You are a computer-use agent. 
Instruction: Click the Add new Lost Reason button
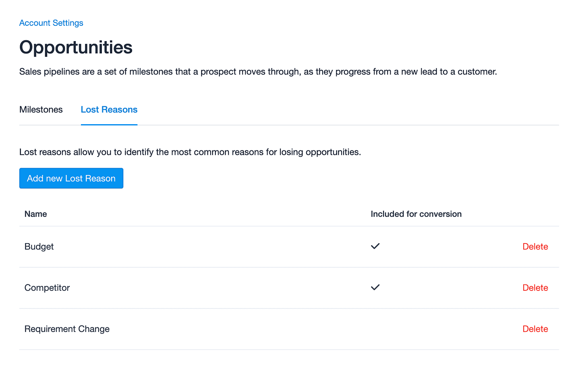tap(71, 178)
